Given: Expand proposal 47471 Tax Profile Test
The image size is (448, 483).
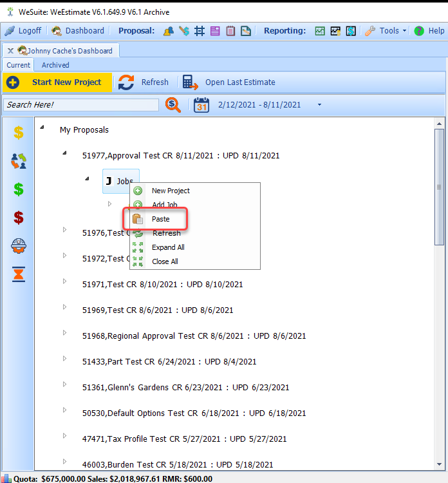Looking at the screenshot, I should [x=64, y=435].
